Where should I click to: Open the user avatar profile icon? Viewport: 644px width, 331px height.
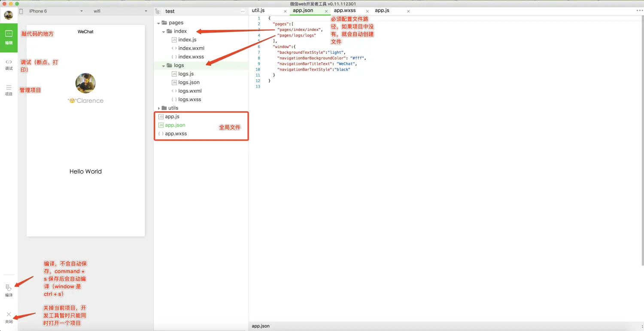pyautogui.click(x=9, y=15)
